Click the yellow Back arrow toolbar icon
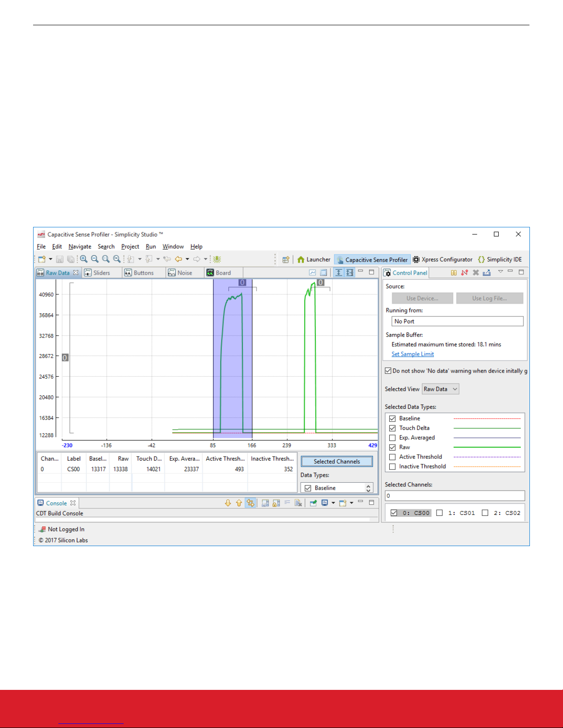This screenshot has width=563, height=728. [178, 260]
